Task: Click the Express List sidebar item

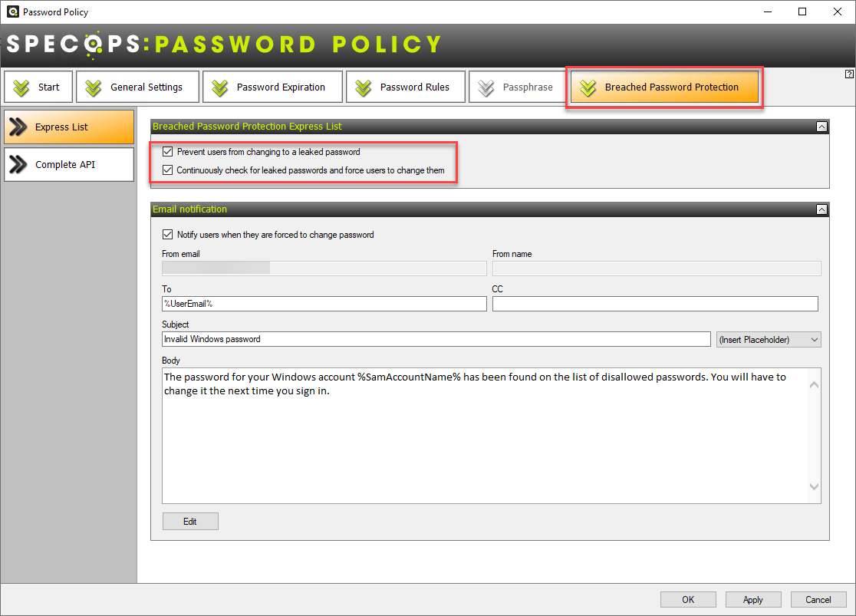Action: click(x=69, y=127)
